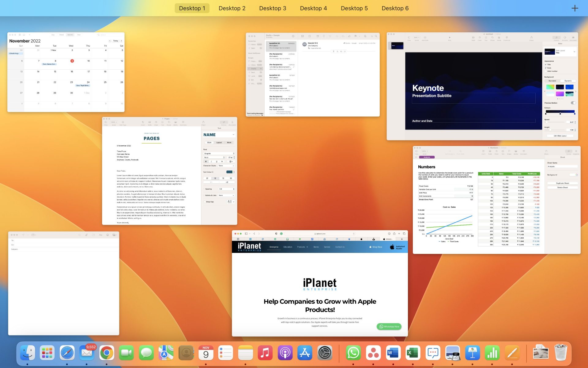The image size is (588, 368).
Task: Click Share icon in Keynote toolbar
Action: [531, 38]
